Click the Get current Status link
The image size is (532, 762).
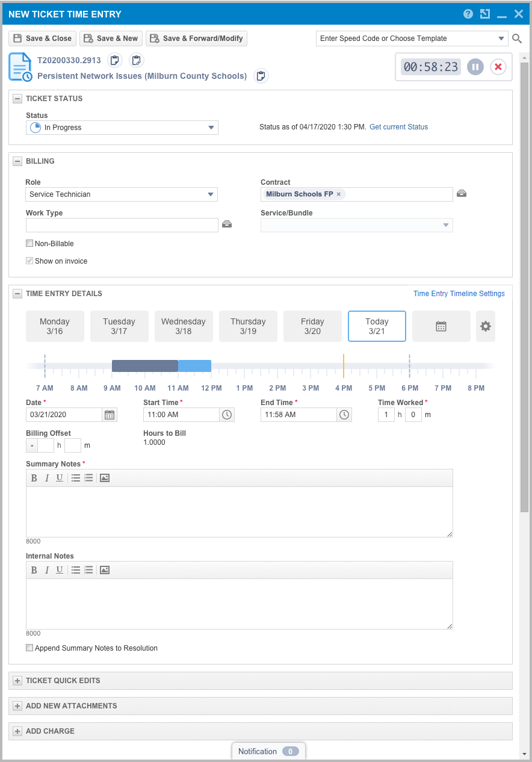398,127
